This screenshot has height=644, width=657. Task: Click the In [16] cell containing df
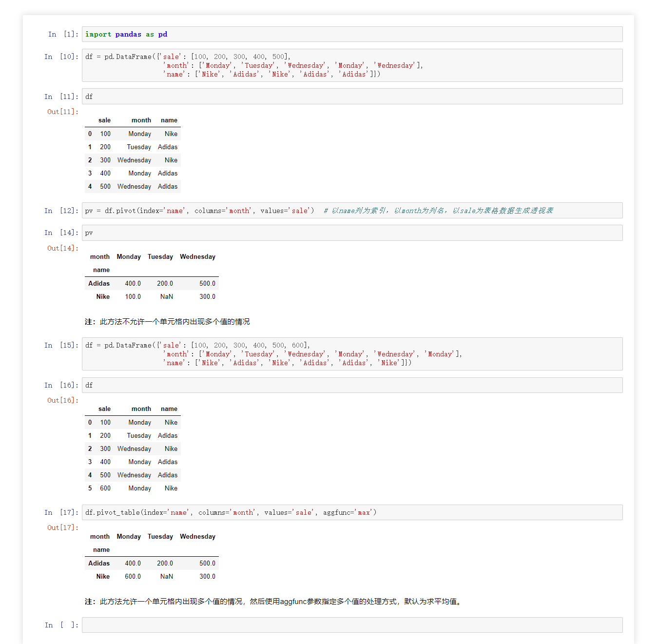pyautogui.click(x=352, y=385)
